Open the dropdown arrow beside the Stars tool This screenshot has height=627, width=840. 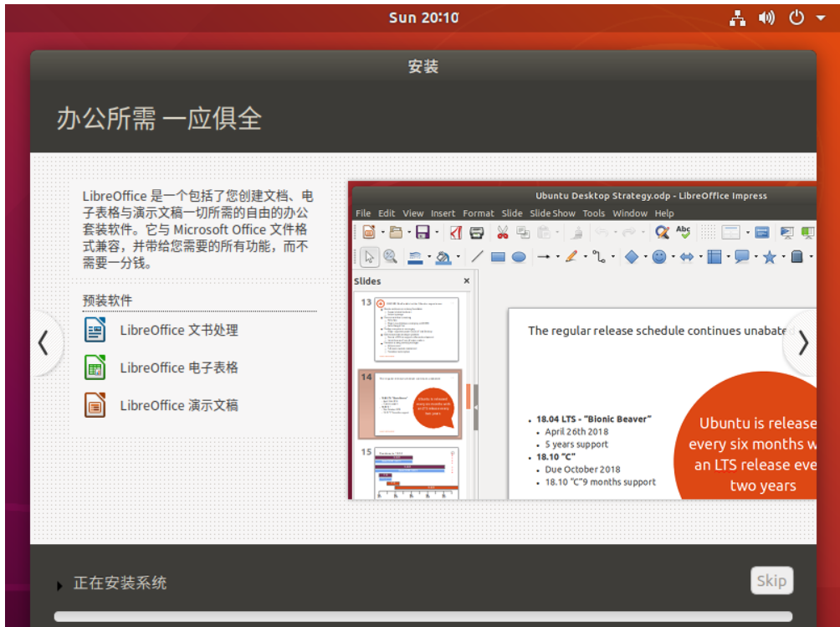pos(783,257)
